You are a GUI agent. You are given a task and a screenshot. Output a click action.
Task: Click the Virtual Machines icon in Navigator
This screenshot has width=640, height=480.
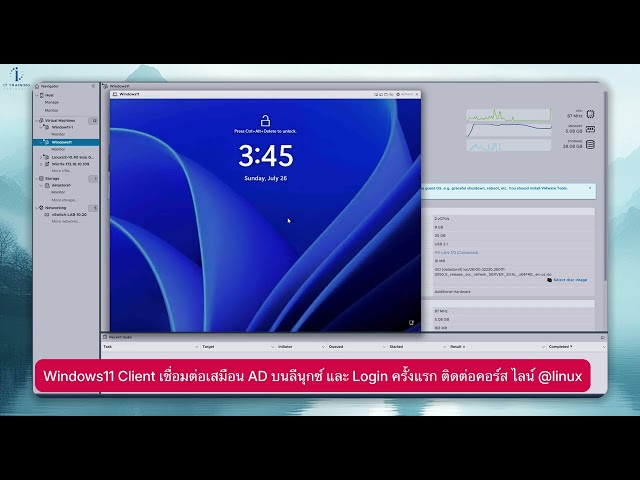(41, 121)
